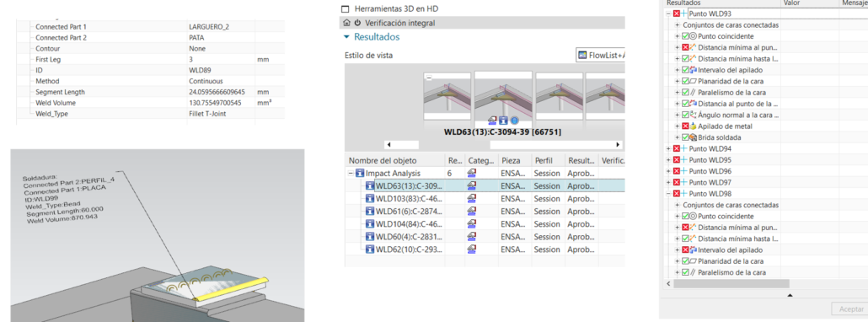Click the home icon beside Verificación integral
The width and height of the screenshot is (868, 322).
pos(346,23)
